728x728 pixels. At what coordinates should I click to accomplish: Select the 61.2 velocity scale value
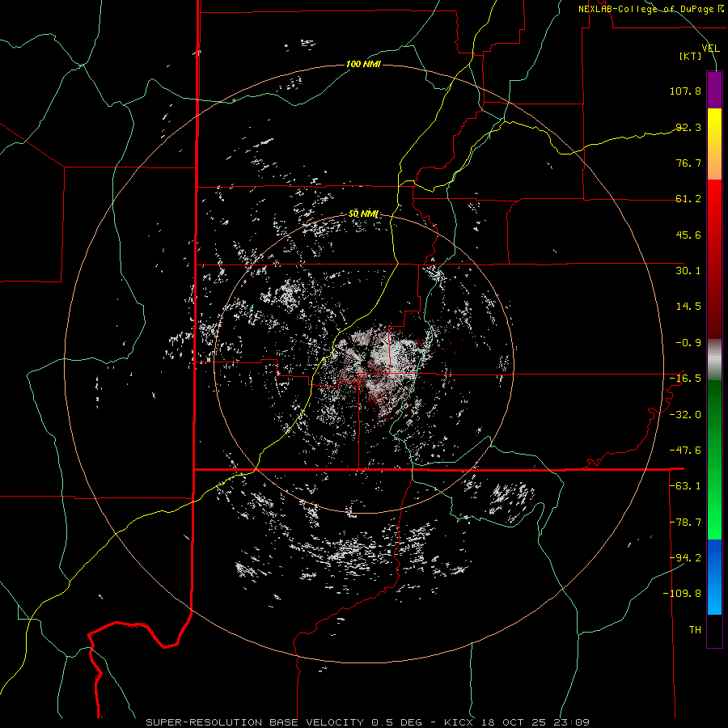(x=688, y=199)
